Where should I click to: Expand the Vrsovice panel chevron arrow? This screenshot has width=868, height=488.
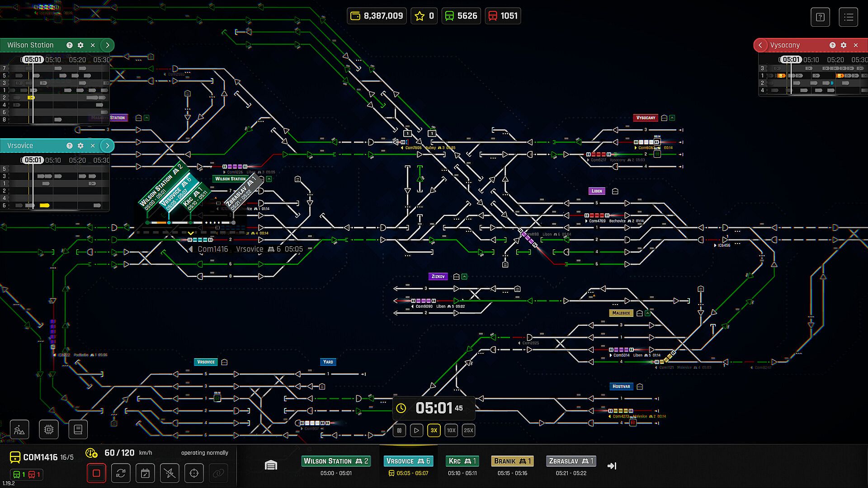click(x=107, y=145)
